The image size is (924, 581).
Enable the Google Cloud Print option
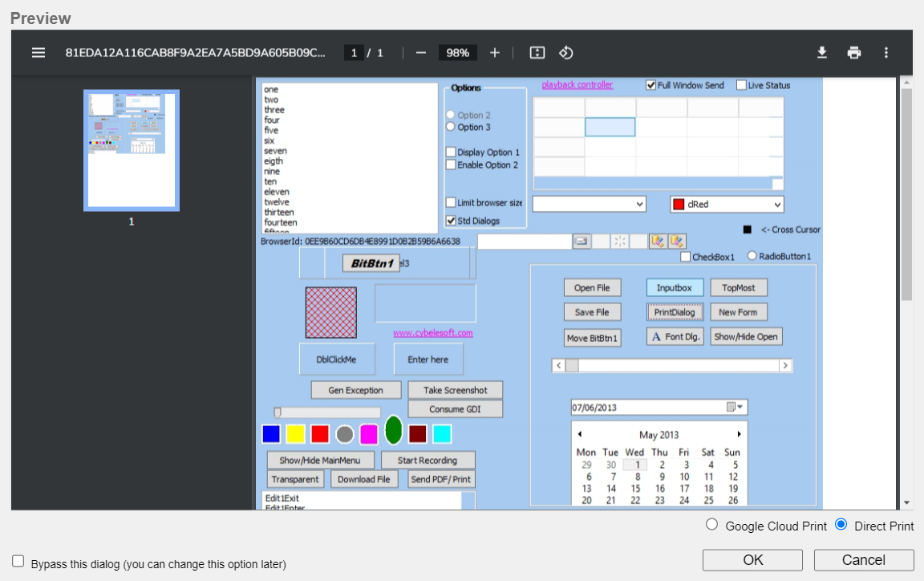(711, 524)
